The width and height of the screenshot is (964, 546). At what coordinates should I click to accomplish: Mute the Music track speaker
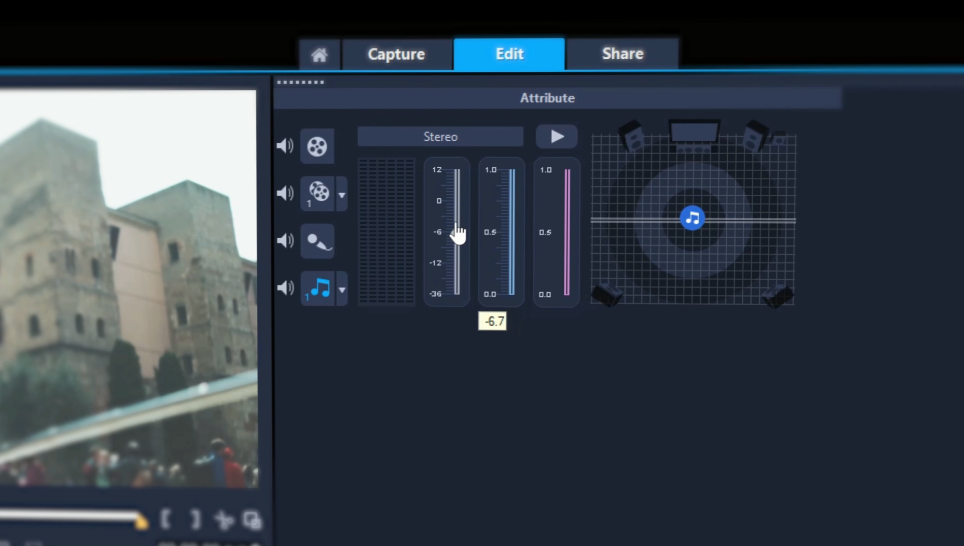coord(285,288)
